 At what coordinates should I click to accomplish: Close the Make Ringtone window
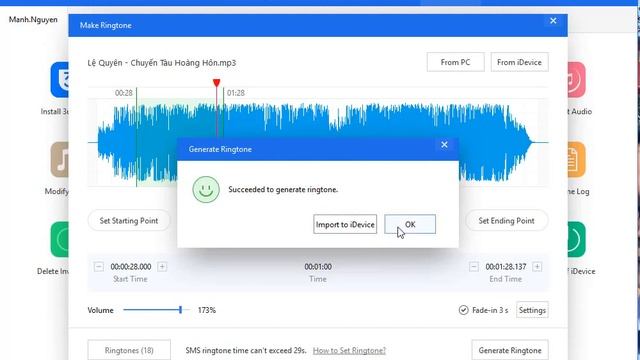pos(553,21)
